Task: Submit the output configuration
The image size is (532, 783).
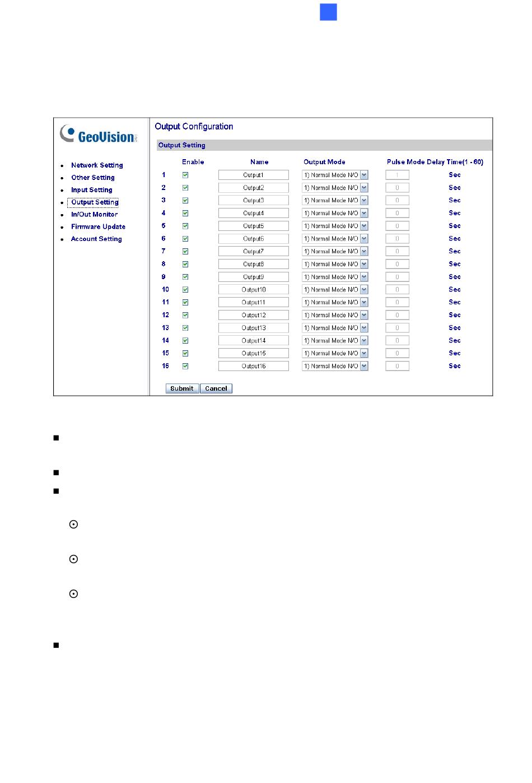Action: point(182,389)
